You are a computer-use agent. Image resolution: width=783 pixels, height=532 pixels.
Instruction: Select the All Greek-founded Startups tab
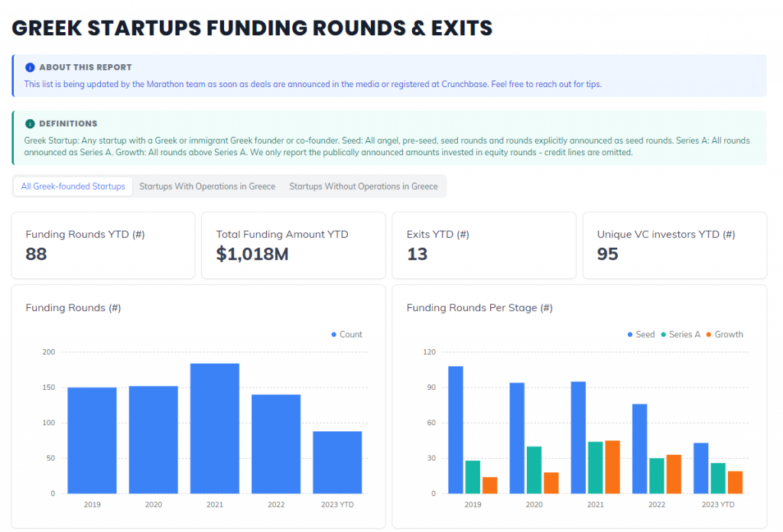(x=73, y=187)
